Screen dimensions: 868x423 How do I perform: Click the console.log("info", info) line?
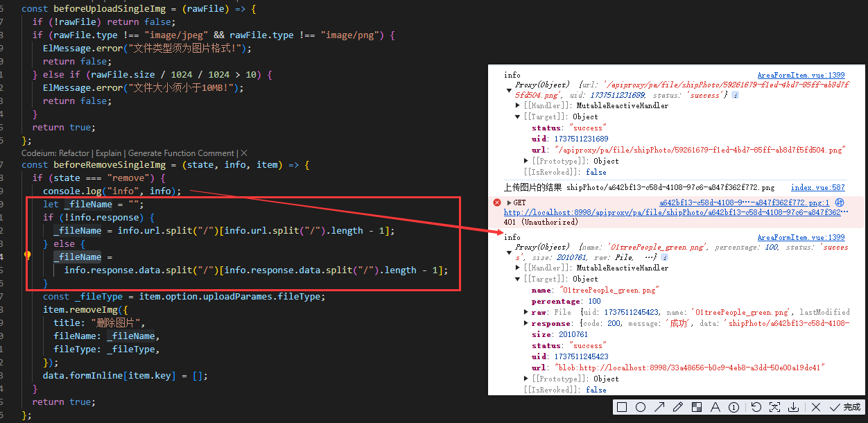112,191
